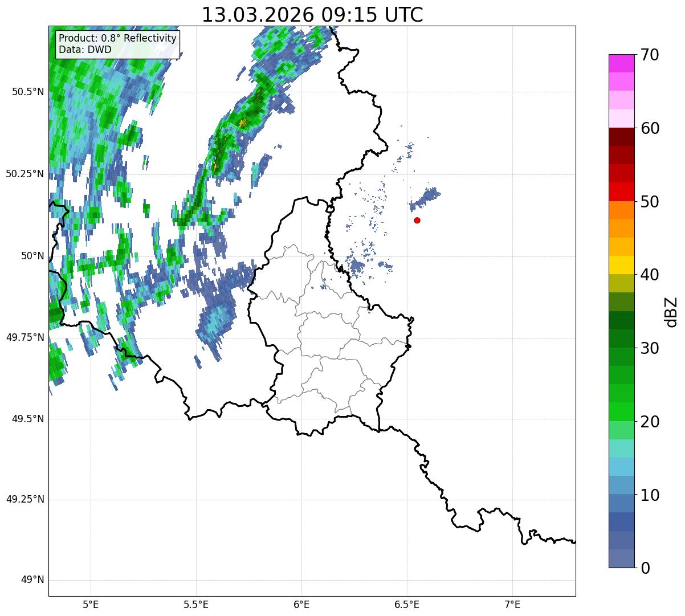Click the '6.5°E' longitude label

pos(407,605)
